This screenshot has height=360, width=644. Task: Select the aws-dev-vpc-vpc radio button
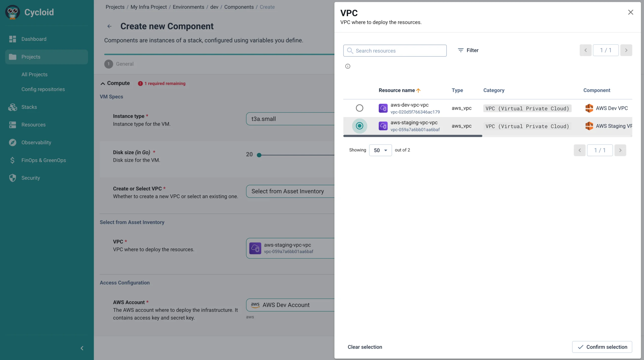tap(359, 108)
